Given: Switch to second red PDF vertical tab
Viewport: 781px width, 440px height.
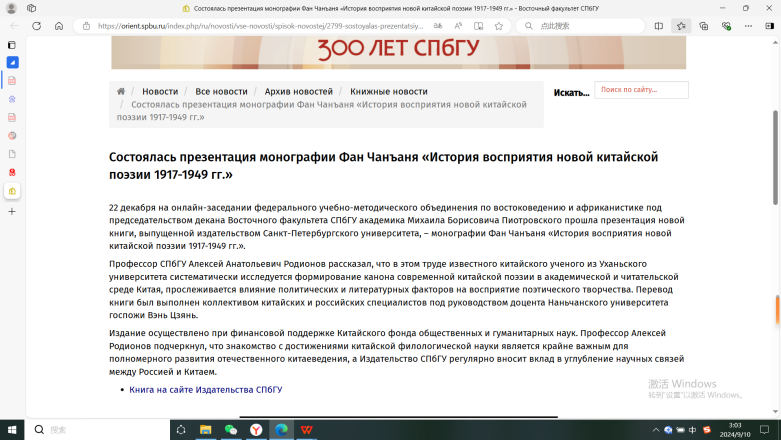Looking at the screenshot, I should (12, 118).
